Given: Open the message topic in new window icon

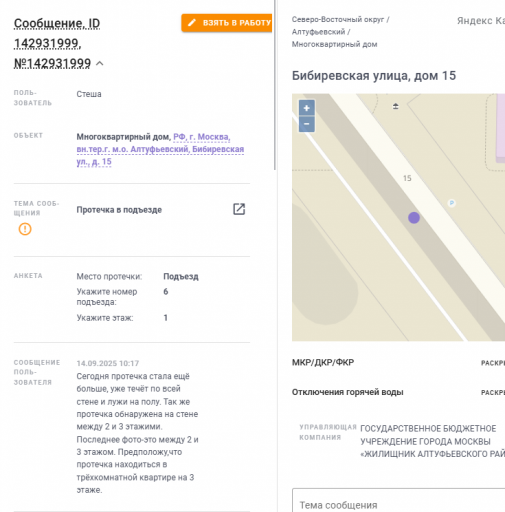Looking at the screenshot, I should pos(239,209).
